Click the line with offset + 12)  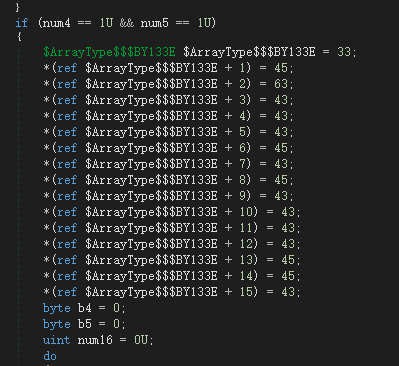click(x=172, y=244)
